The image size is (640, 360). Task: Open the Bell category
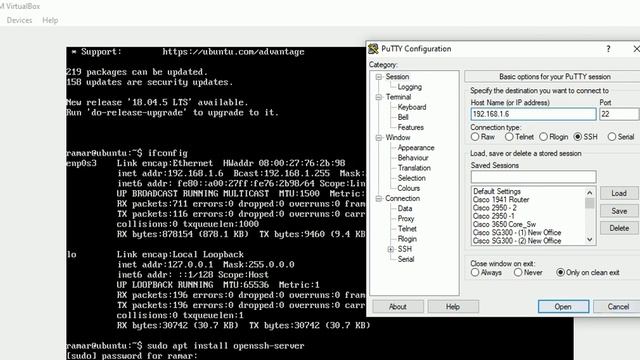pos(403,117)
